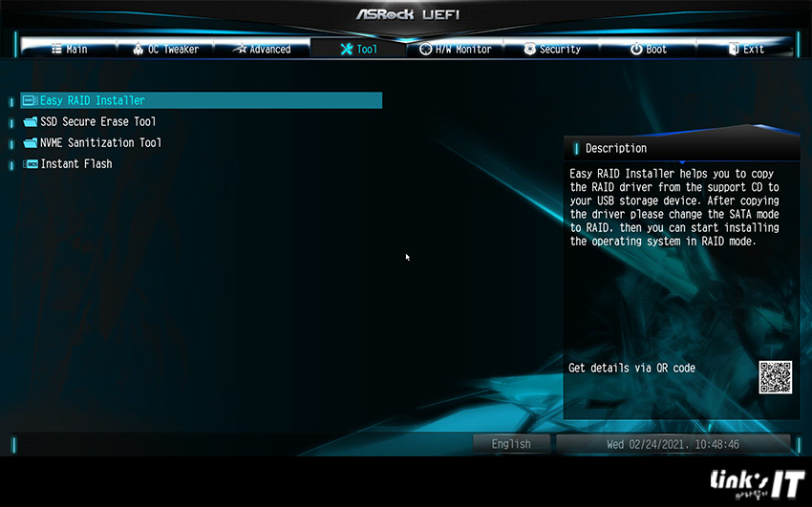
Task: Select the Tool tab
Action: [358, 49]
